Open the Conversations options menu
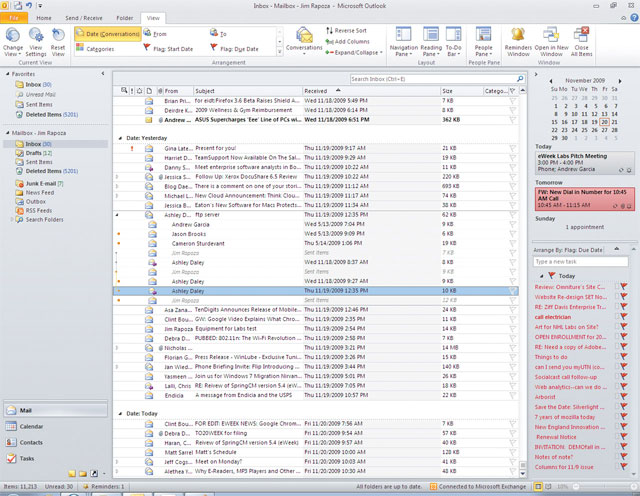The height and width of the screenshot is (496, 640). click(x=304, y=41)
